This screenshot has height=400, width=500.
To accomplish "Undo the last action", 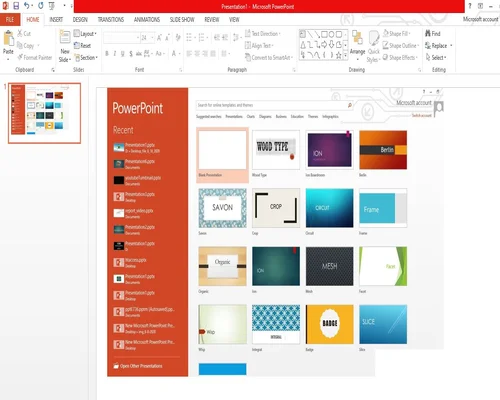I will pos(27,6).
